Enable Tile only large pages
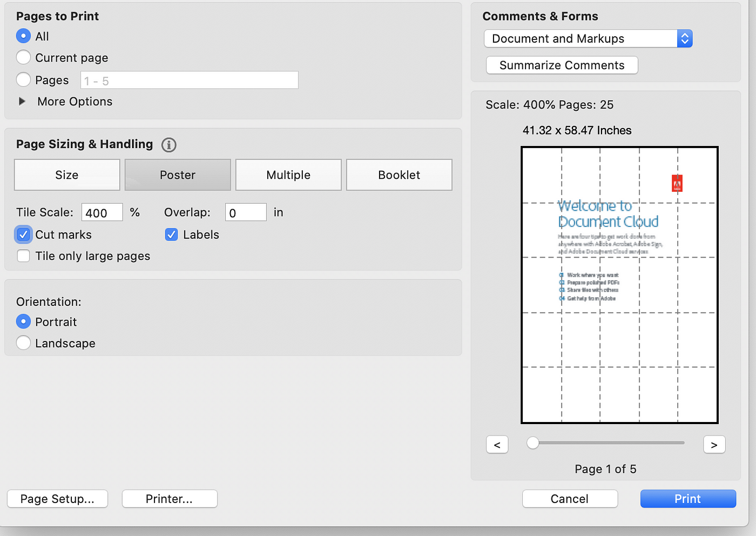 coord(23,256)
